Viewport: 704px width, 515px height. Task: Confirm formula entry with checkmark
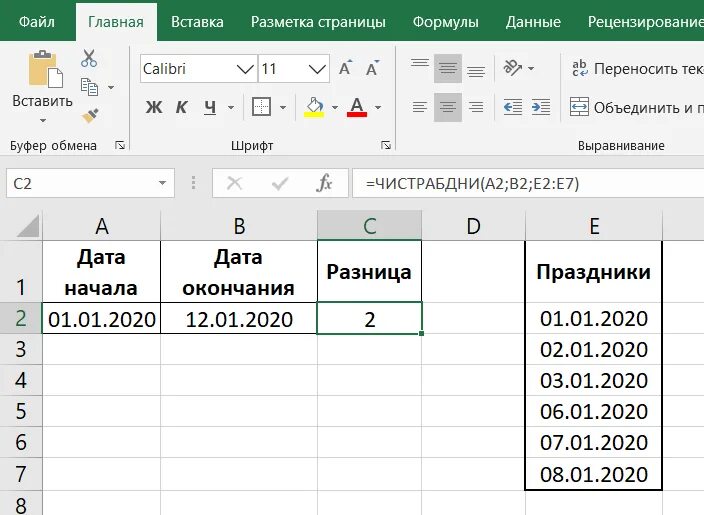pos(280,183)
